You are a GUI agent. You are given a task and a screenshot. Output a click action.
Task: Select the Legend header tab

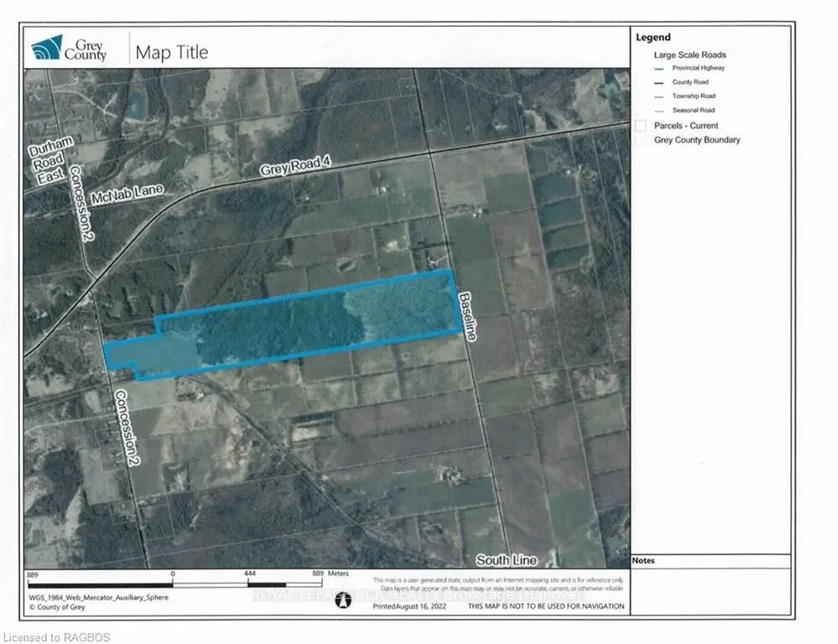pos(653,37)
